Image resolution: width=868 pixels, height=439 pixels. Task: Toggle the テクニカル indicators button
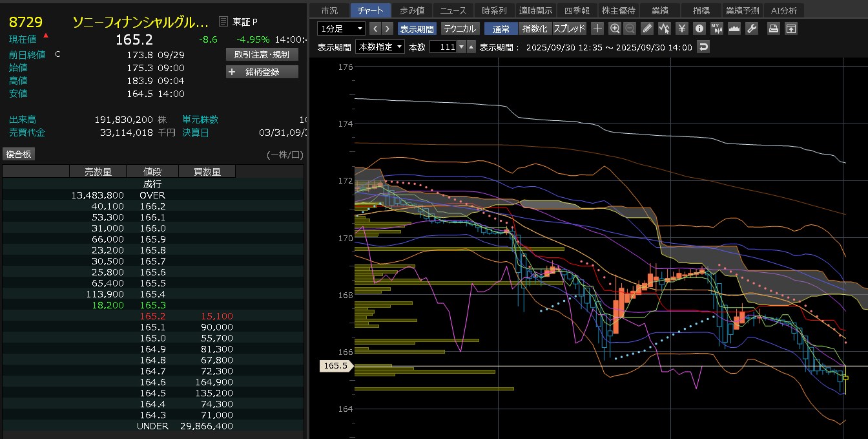pos(459,28)
